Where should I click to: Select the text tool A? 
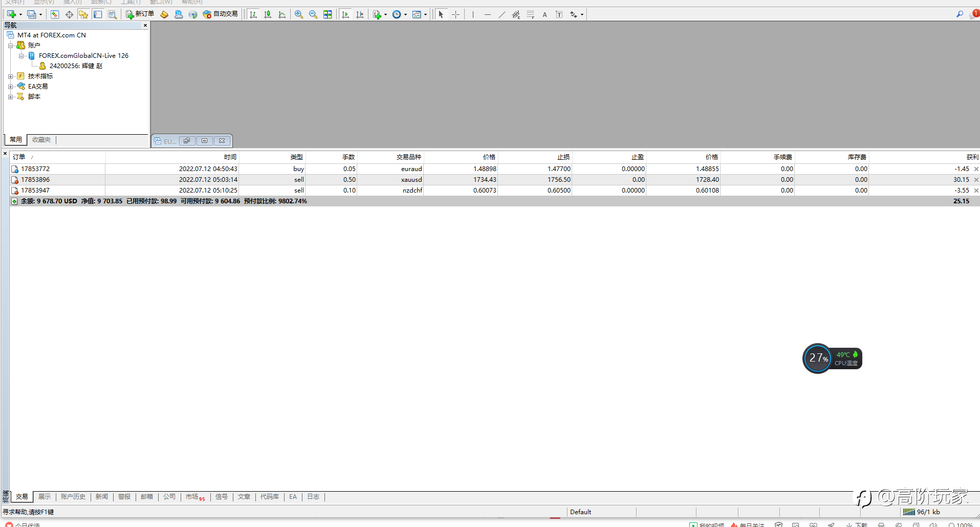click(x=545, y=14)
